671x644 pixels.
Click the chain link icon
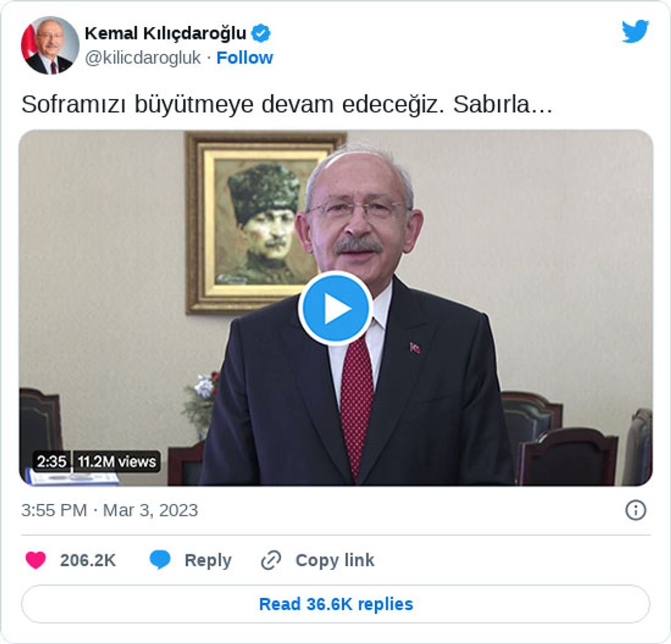tap(271, 560)
